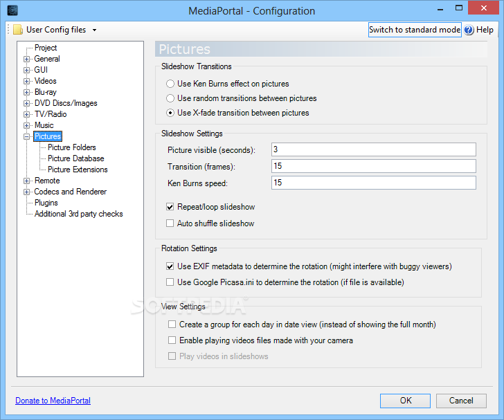Expand the TV/Radio tree node
504x420 pixels.
(x=27, y=114)
